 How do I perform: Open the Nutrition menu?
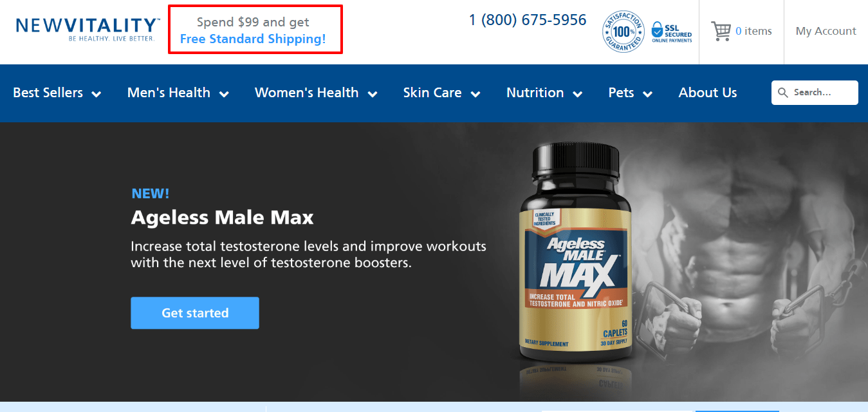[x=544, y=93]
